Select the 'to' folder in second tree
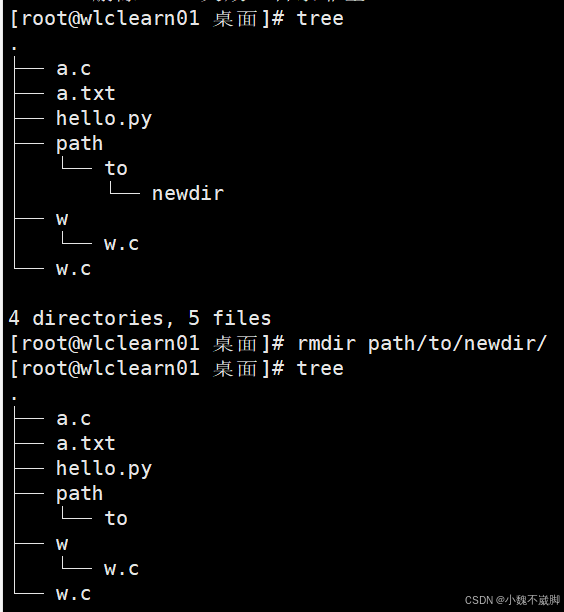Viewport: 564px width, 612px height. point(116,519)
